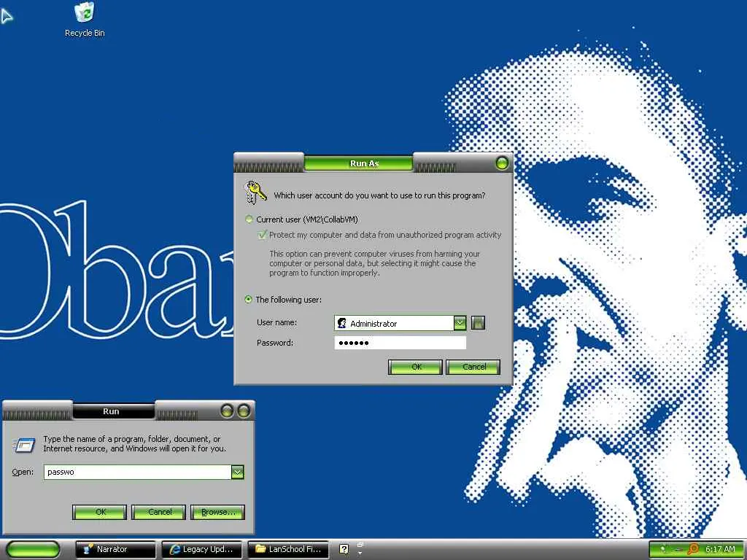
Task: Switch to LanSchool Files taskbar item
Action: 288,549
